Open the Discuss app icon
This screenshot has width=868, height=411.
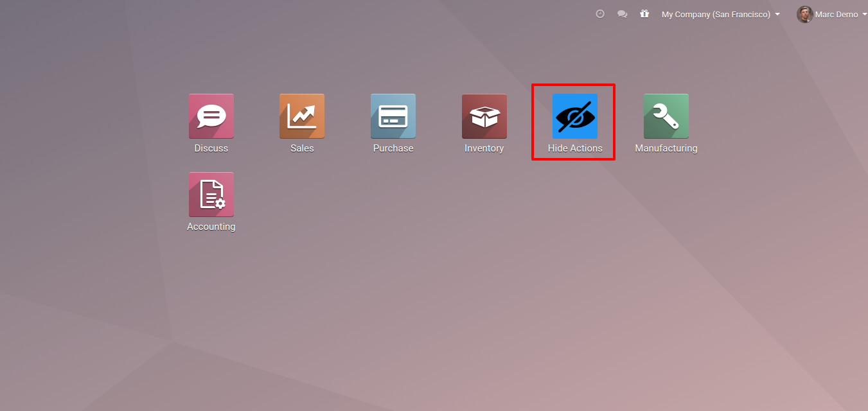(211, 116)
